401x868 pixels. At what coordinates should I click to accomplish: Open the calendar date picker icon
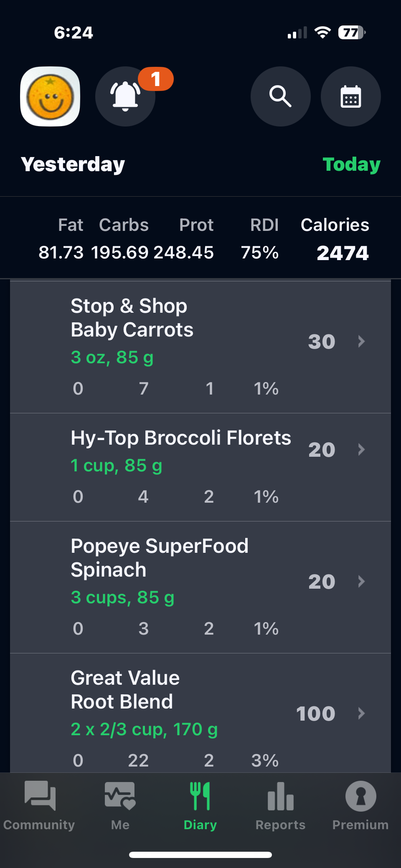(x=350, y=96)
